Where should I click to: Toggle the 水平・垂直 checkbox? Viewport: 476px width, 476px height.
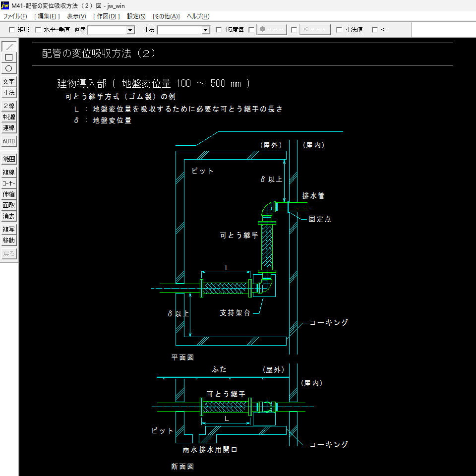[x=38, y=30]
